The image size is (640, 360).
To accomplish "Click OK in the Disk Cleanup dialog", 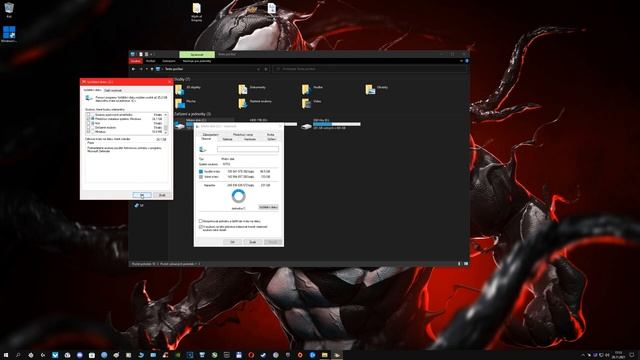I will tap(142, 195).
